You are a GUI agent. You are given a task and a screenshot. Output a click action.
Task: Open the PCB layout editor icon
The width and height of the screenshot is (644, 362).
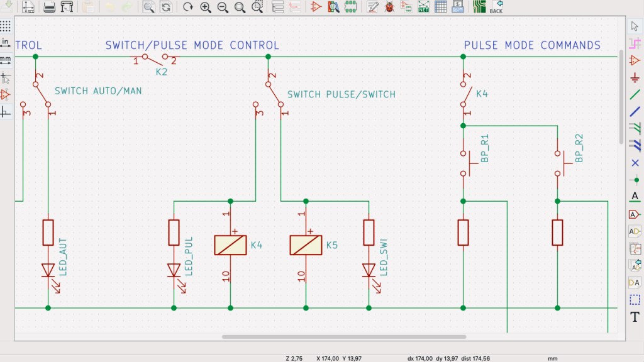pos(479,7)
